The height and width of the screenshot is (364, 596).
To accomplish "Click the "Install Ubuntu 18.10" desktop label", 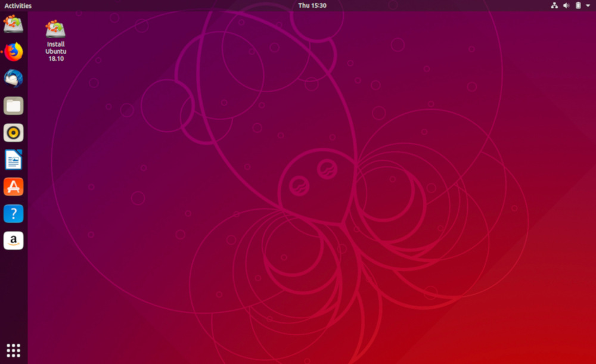I will 55,52.
